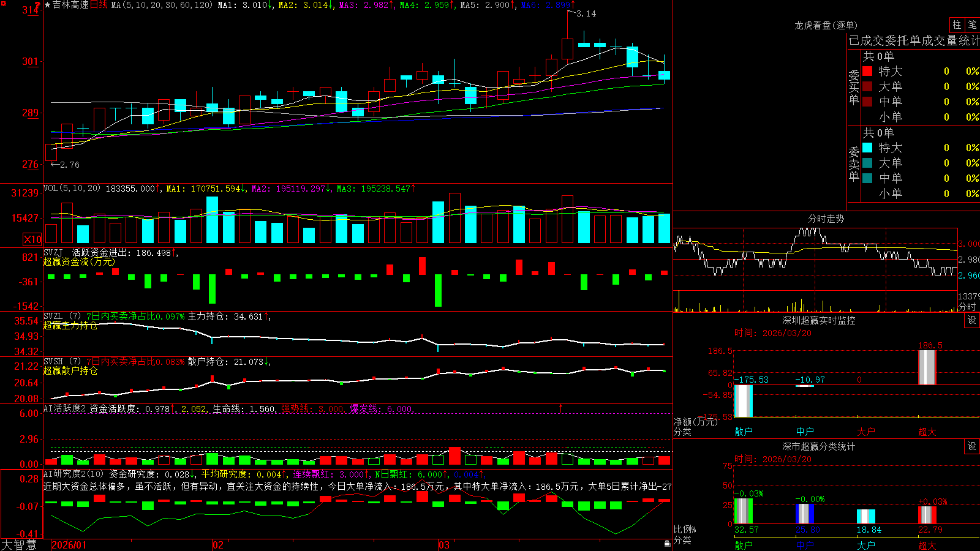Click the -175.53 散户 net outflow bar
The height and width of the screenshot is (551, 980).
point(744,401)
